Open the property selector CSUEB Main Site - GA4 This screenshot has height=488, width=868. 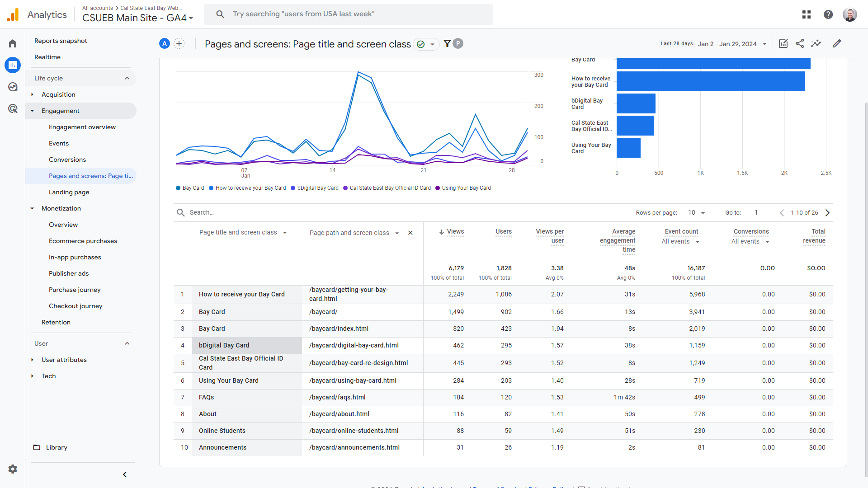coord(138,18)
